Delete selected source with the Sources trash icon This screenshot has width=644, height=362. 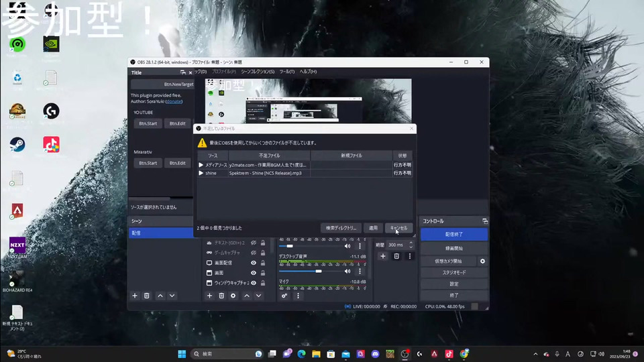click(x=221, y=296)
